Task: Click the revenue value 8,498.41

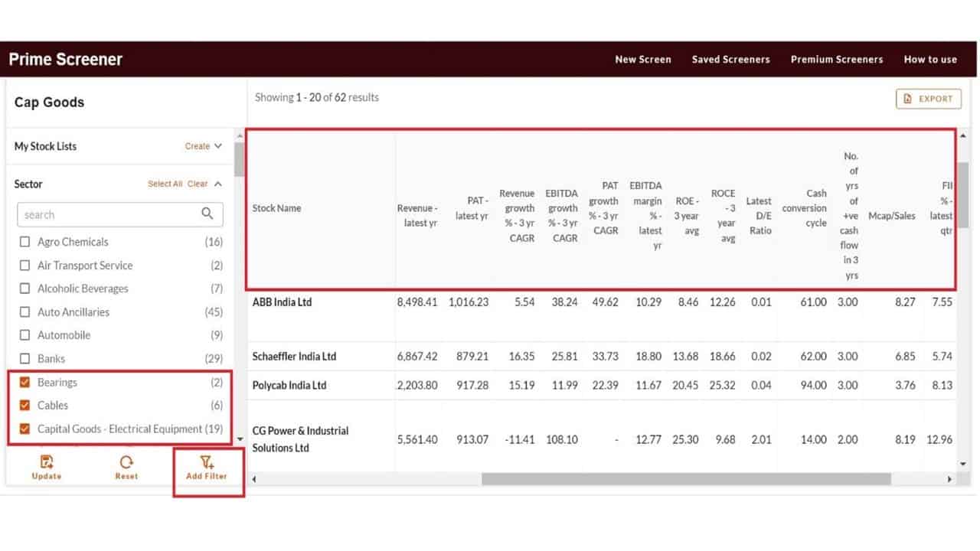Action: (x=417, y=302)
